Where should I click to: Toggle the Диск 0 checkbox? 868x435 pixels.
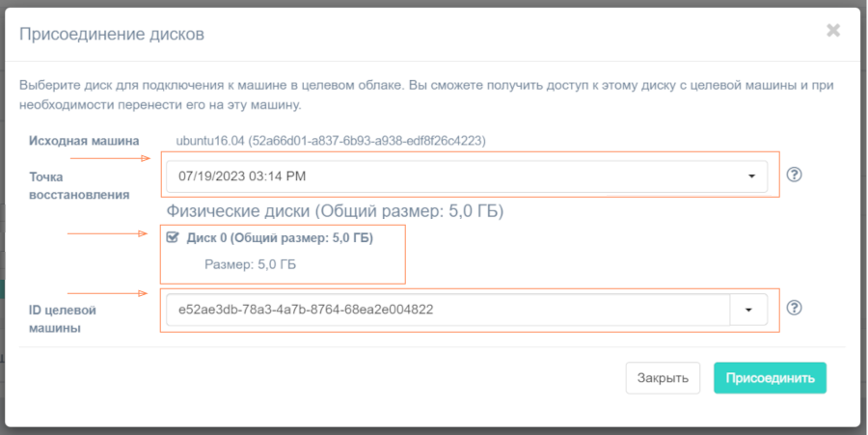click(x=173, y=237)
